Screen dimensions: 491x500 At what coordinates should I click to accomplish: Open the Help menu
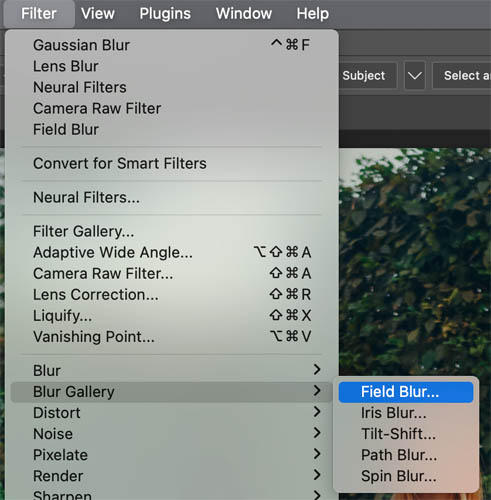click(313, 14)
